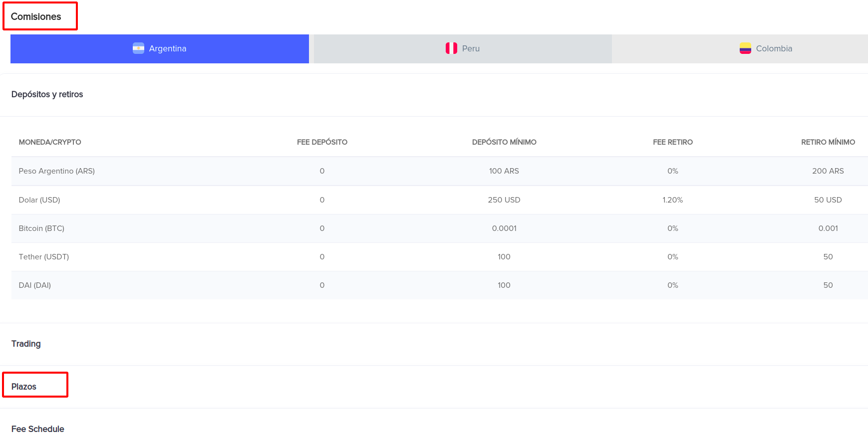Click Peso Argentino's 0% fee retiro cell
Viewport: 868px width, 438px height.
[x=673, y=171]
